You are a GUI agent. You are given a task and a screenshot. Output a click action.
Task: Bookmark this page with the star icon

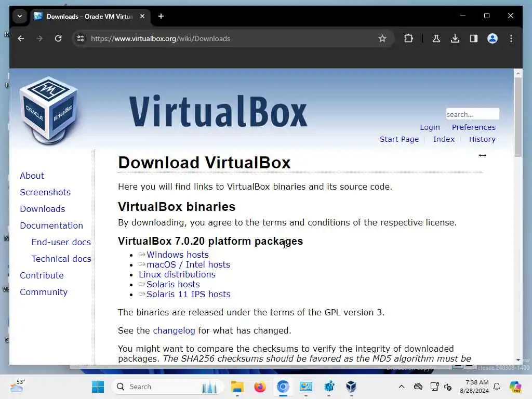point(382,38)
